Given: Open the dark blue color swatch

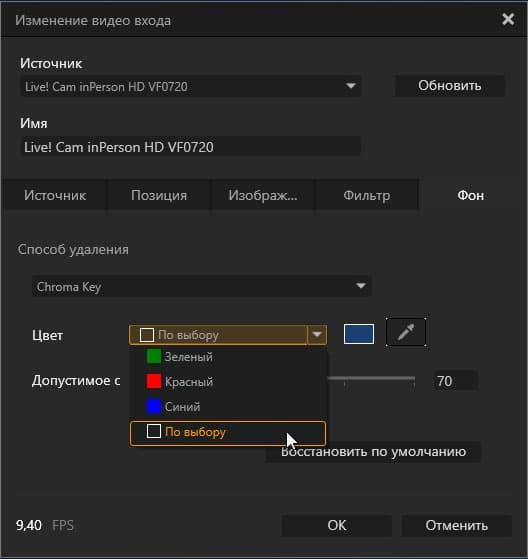Looking at the screenshot, I should 359,334.
